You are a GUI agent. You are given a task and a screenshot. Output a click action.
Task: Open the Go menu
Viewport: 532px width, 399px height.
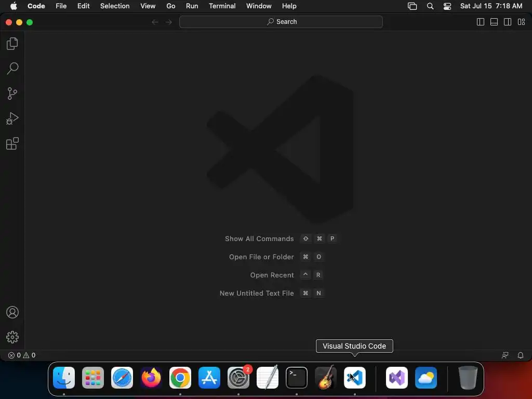(x=170, y=6)
